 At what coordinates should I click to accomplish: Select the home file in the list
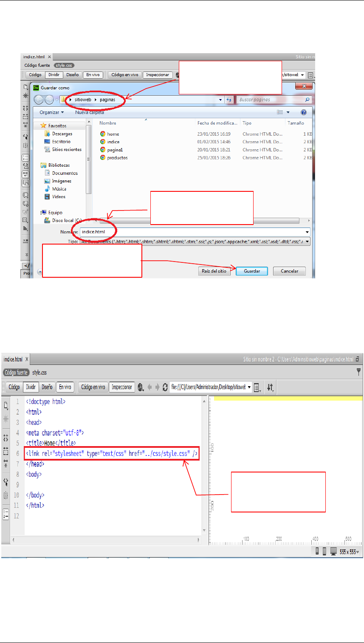113,134
